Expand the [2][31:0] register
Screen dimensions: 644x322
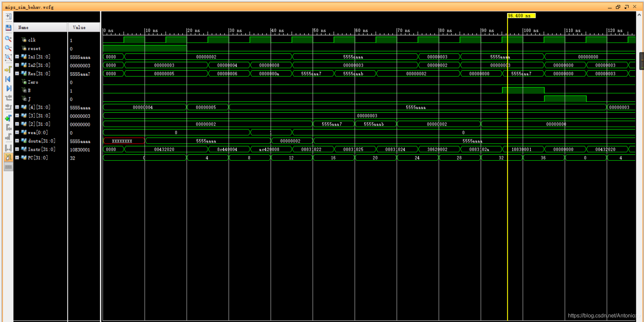(17, 124)
